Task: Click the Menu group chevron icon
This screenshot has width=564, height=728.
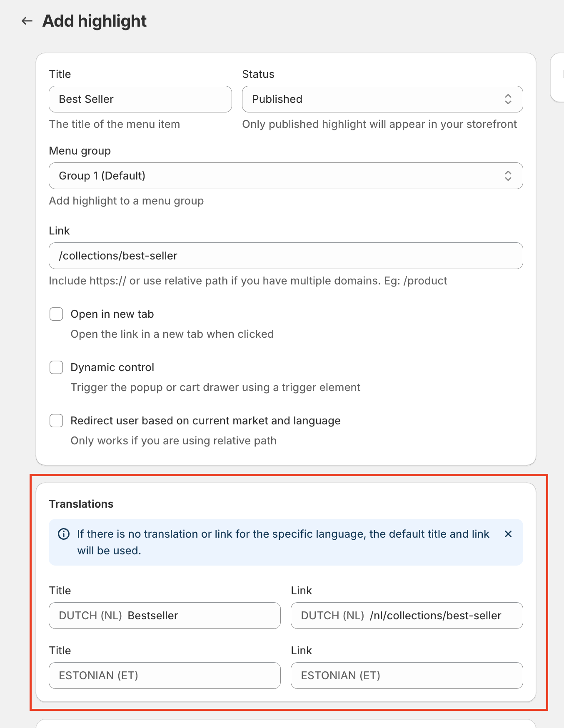Action: (508, 176)
